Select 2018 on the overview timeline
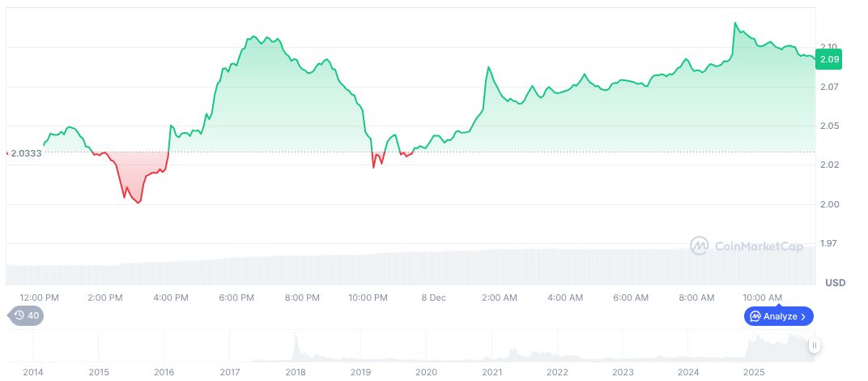This screenshot has height=381, width=868. [296, 372]
